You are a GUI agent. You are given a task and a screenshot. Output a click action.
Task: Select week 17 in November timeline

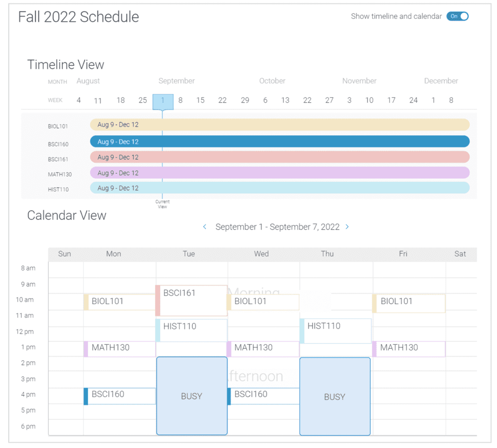[391, 100]
